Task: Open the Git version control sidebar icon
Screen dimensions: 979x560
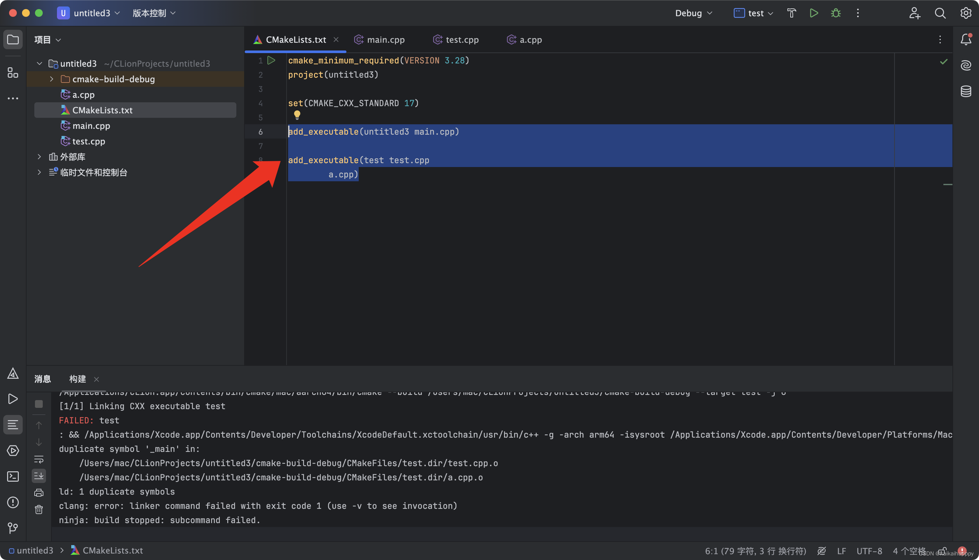Action: (13, 528)
